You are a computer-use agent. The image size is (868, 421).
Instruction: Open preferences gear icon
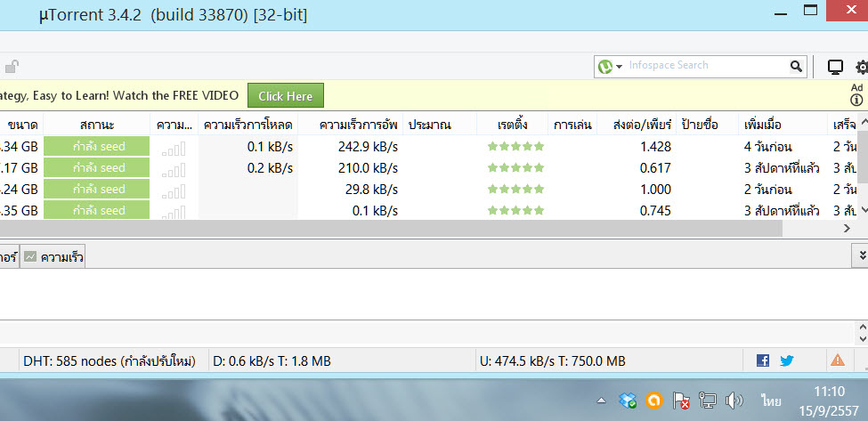click(x=862, y=67)
